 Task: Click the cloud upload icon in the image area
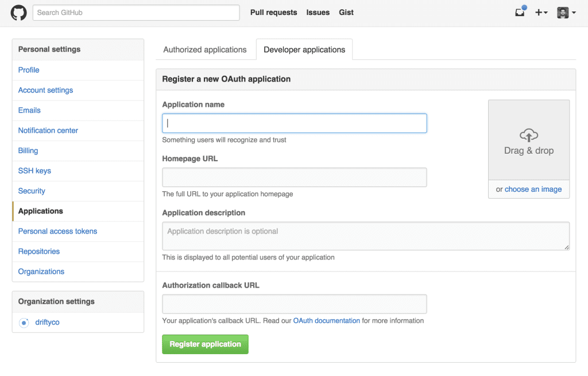[x=528, y=135]
